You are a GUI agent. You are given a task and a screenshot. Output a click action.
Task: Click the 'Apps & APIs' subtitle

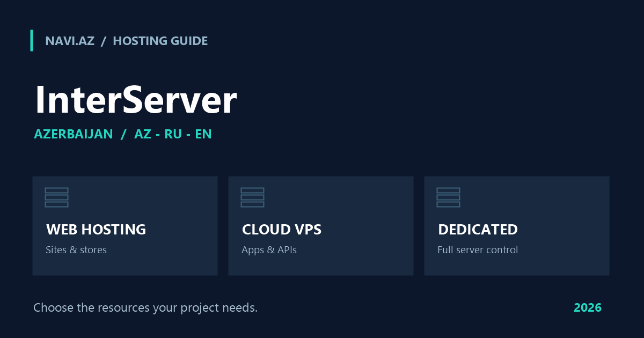(x=269, y=250)
